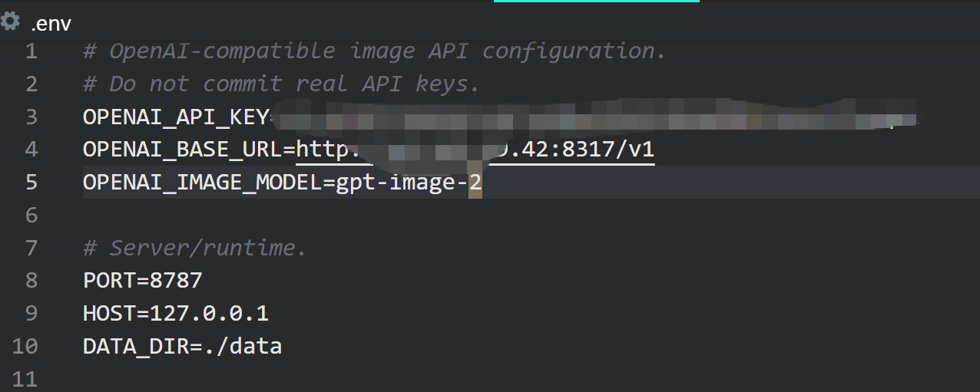980x392 pixels.
Task: Click line number 5 in gutter
Action: click(31, 183)
